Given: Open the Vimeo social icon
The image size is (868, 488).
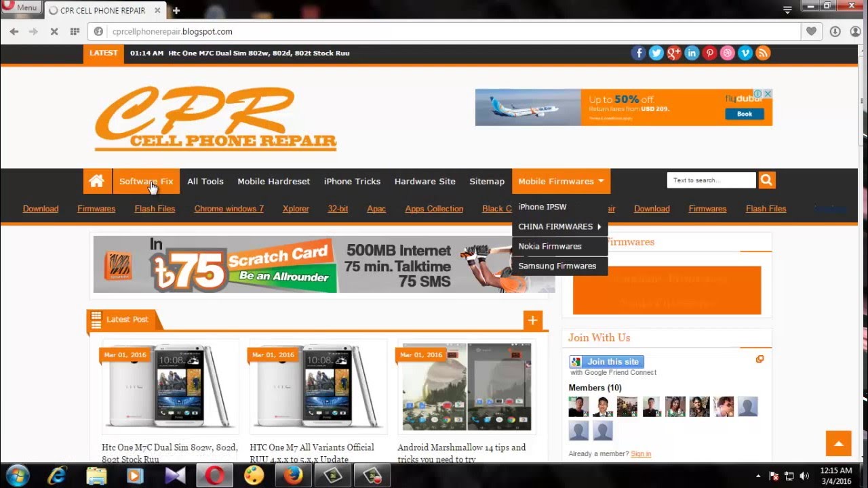Looking at the screenshot, I should 745,53.
